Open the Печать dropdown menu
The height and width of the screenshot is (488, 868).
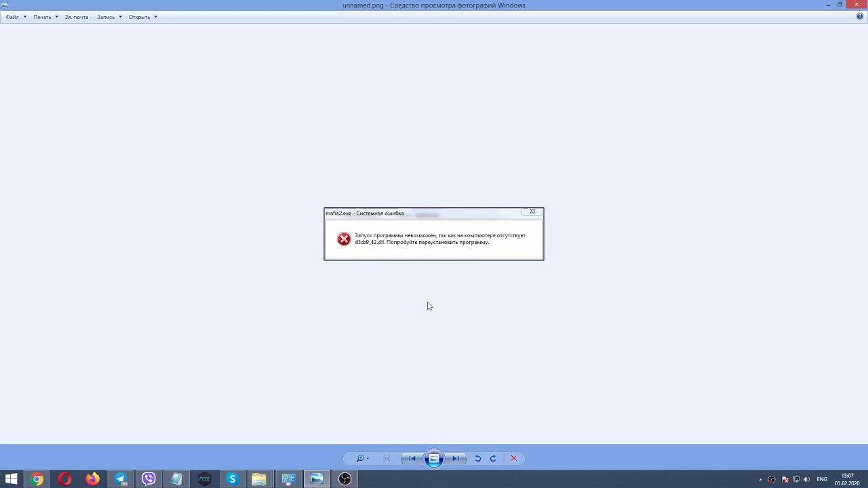45,17
